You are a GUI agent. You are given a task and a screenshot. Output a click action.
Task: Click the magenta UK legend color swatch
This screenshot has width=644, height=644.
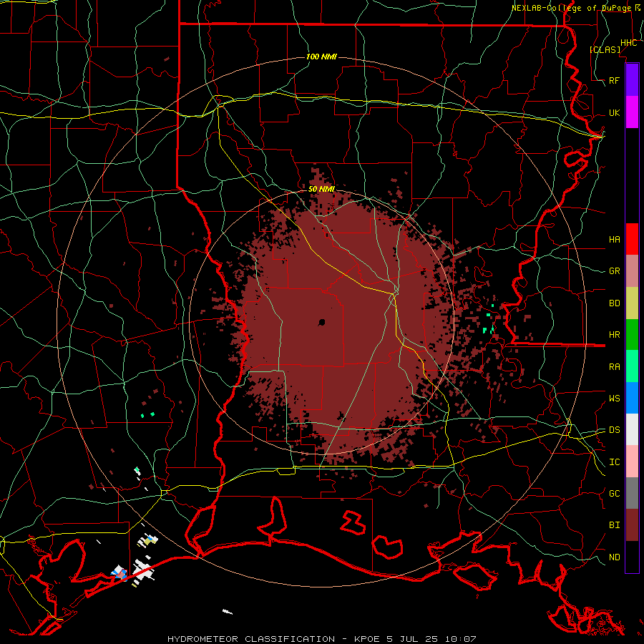click(x=632, y=112)
